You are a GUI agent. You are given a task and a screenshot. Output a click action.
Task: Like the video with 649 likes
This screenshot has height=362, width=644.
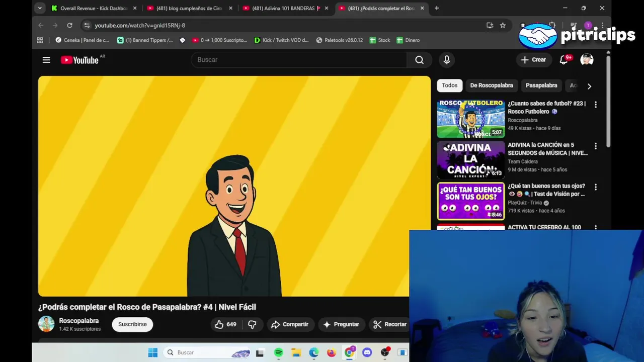(x=226, y=324)
